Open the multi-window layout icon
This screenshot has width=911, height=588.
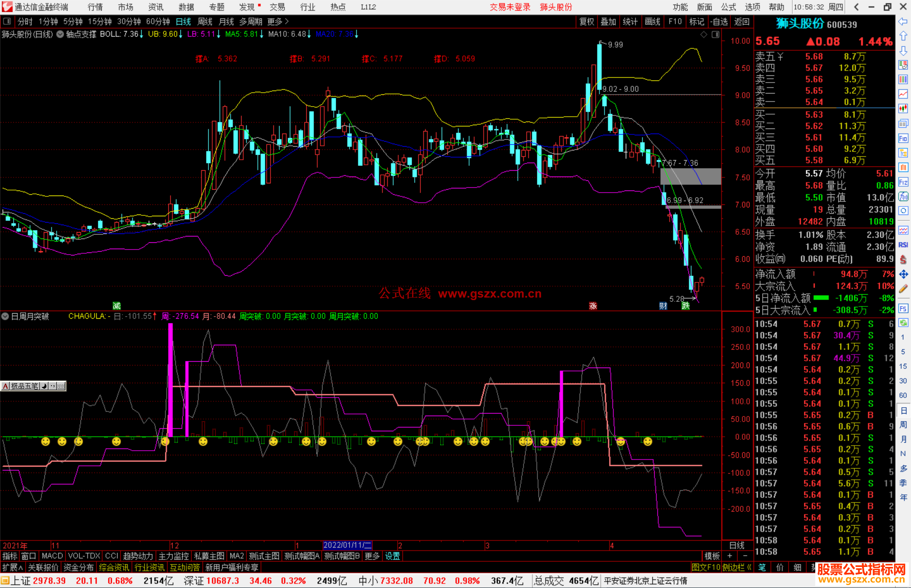point(903,124)
